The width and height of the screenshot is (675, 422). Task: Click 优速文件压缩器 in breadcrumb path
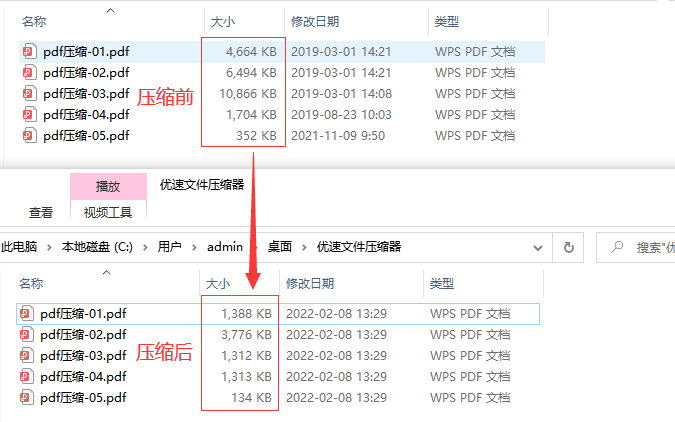tap(359, 247)
